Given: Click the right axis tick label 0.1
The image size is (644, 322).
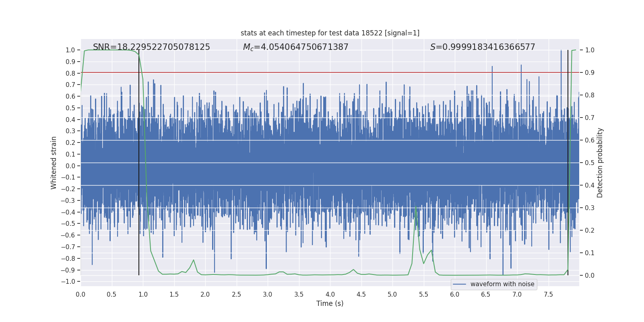Looking at the screenshot, I should click(x=590, y=253).
